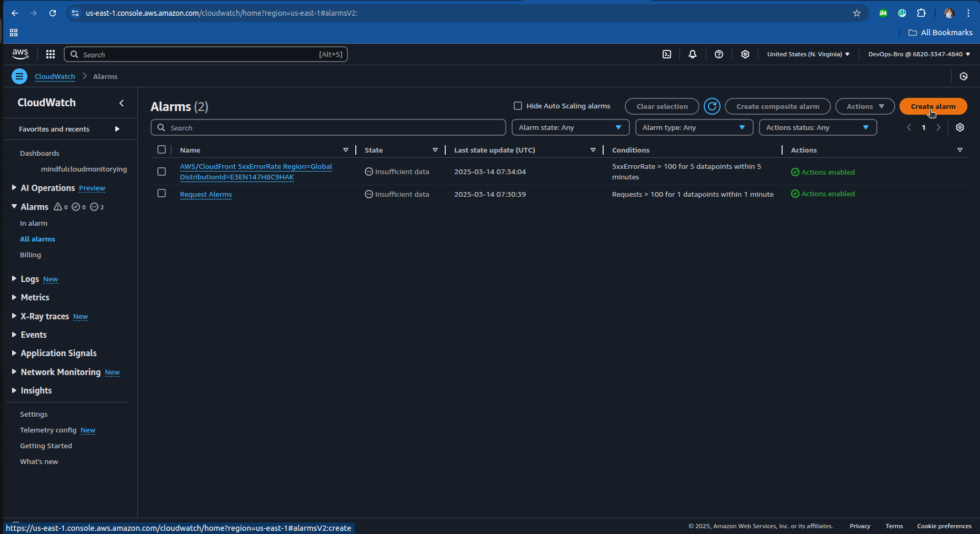980x534 pixels.
Task: Sort by Last state update column
Action: point(593,150)
